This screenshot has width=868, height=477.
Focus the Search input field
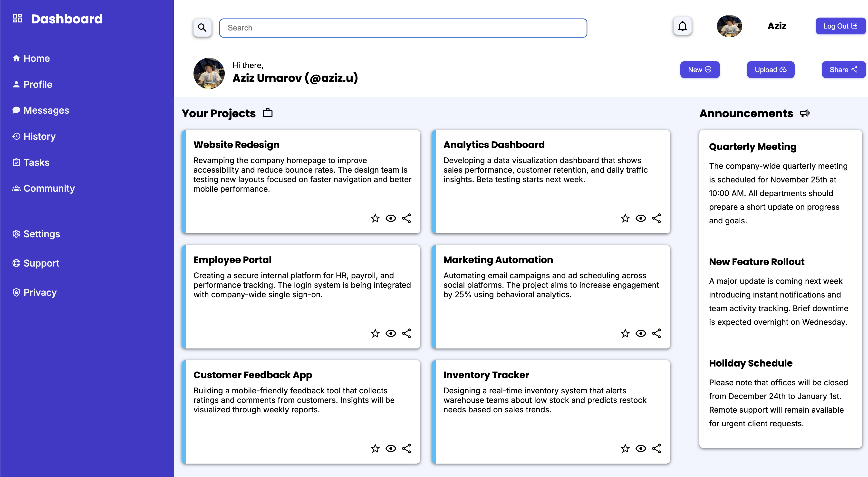(403, 28)
